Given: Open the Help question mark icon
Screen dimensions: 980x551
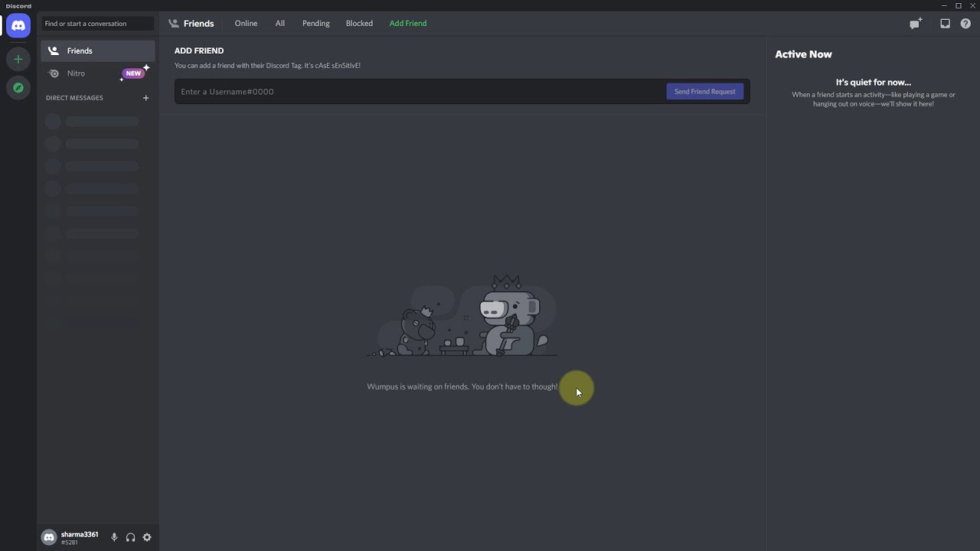Looking at the screenshot, I should 965,24.
